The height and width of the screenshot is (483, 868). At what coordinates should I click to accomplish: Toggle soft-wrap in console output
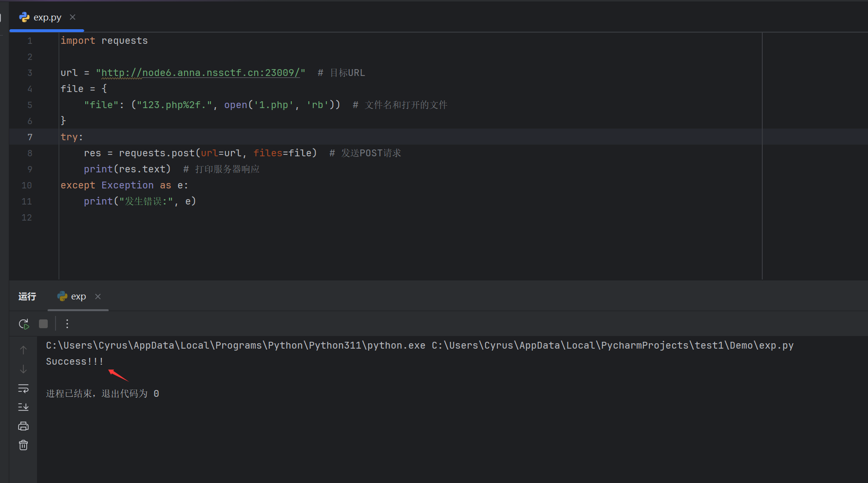pos(23,388)
